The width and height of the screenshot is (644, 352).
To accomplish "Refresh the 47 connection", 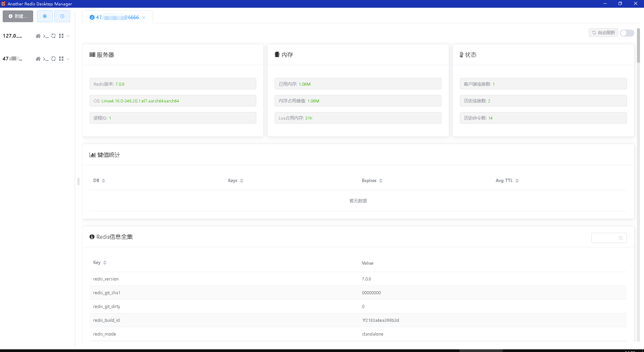I will [53, 59].
